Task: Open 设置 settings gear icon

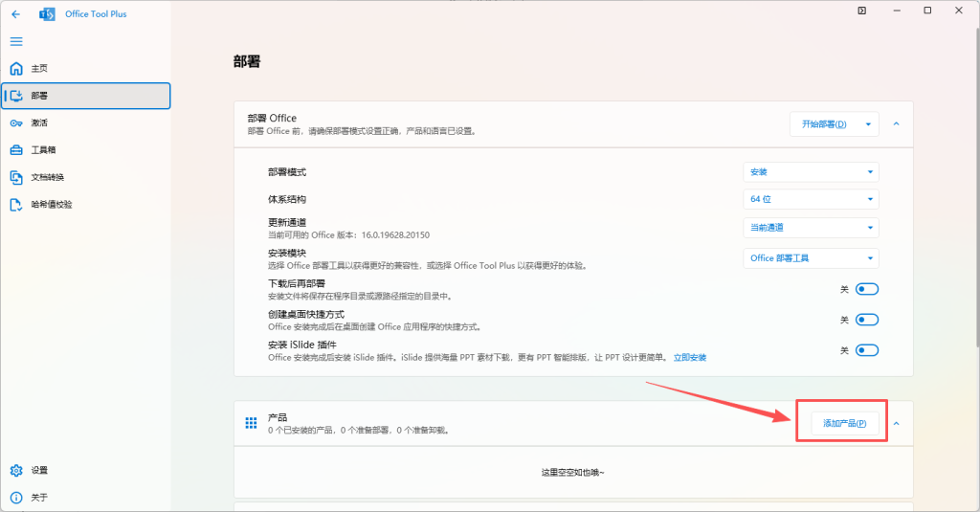Action: point(16,470)
